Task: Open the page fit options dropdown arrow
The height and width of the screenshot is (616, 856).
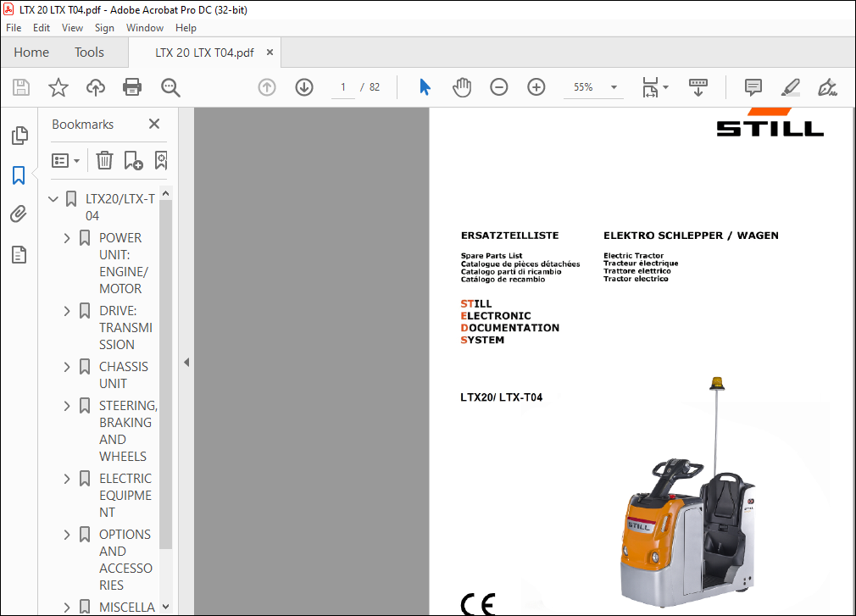Action: click(665, 87)
